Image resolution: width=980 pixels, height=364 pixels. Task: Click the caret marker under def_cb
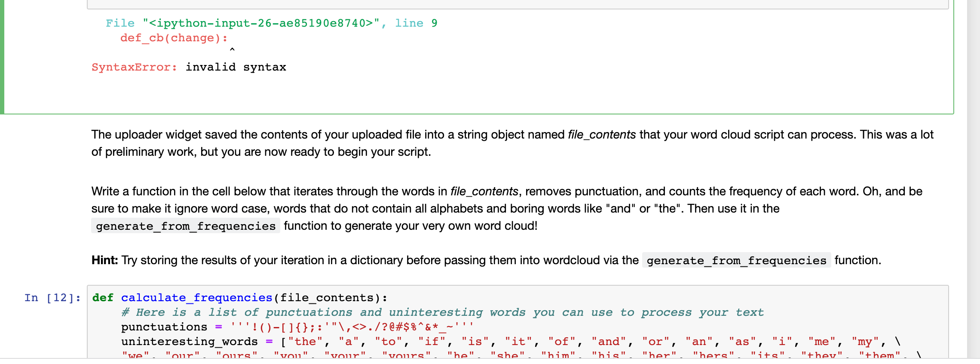tap(232, 50)
